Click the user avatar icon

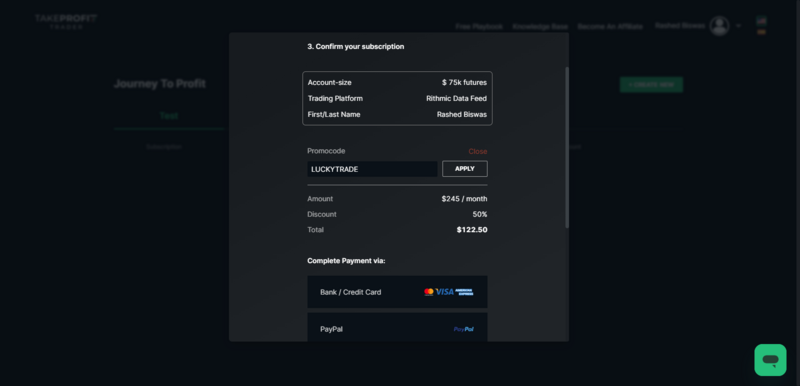[x=719, y=26]
